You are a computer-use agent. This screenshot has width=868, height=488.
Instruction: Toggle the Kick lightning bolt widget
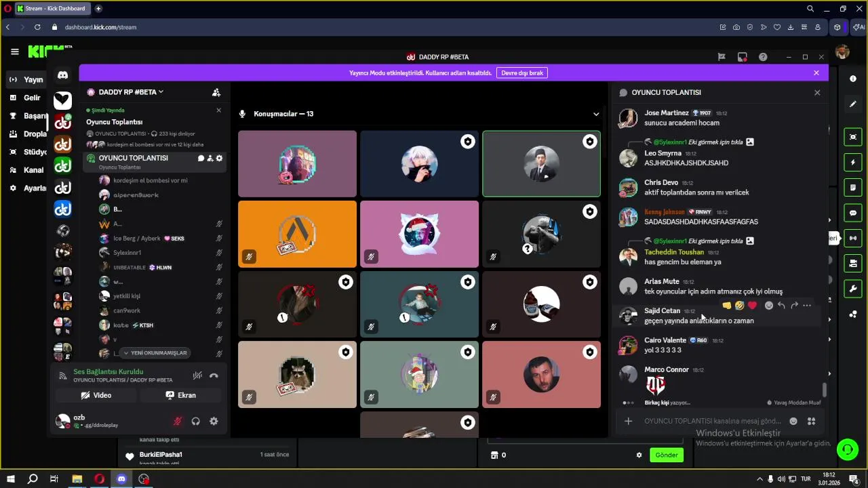click(853, 162)
